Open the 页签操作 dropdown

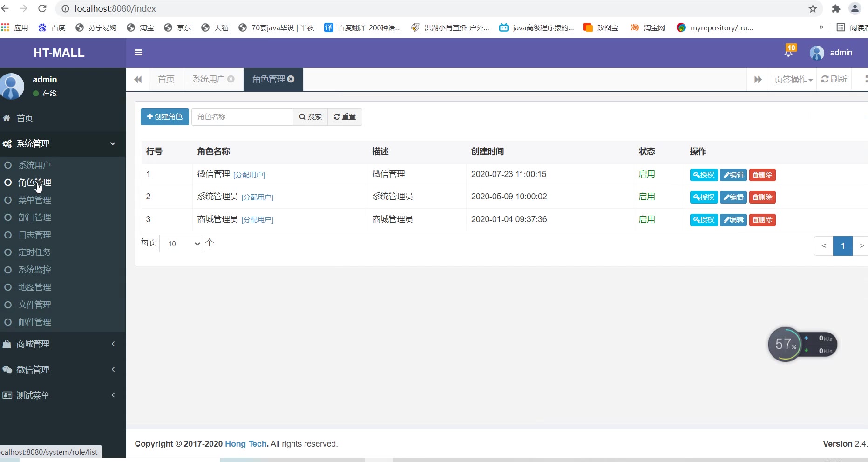click(793, 80)
